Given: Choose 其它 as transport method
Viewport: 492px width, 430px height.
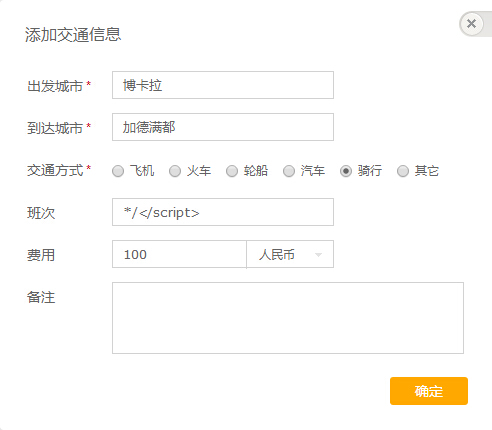Looking at the screenshot, I should (x=403, y=171).
